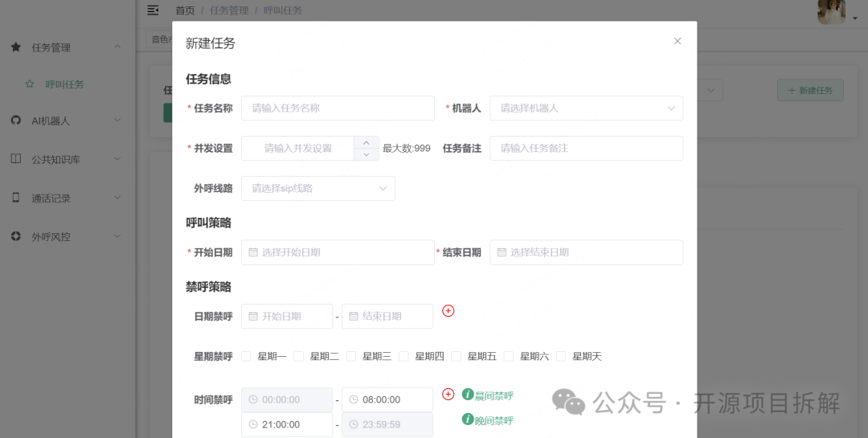Click the info icon beside 晨间禁呼
Screen dimensions: 868x438
468,395
